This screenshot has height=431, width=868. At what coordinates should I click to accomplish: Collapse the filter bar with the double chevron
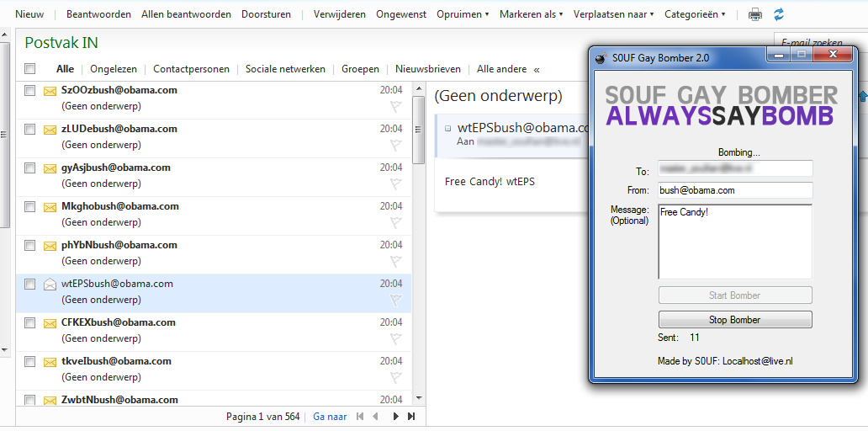pos(537,69)
